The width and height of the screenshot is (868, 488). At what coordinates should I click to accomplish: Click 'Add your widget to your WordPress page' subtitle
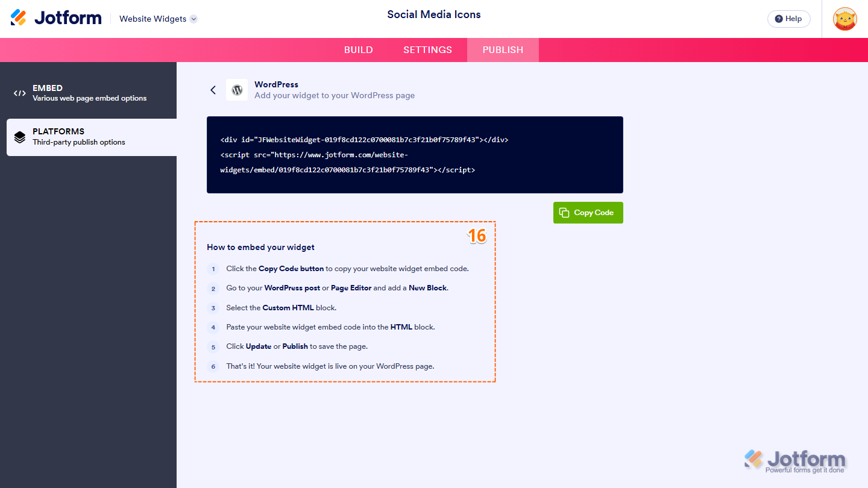(335, 95)
